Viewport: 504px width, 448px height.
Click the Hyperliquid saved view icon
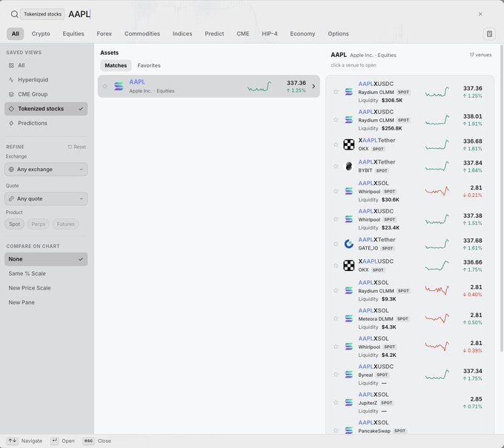(x=11, y=80)
